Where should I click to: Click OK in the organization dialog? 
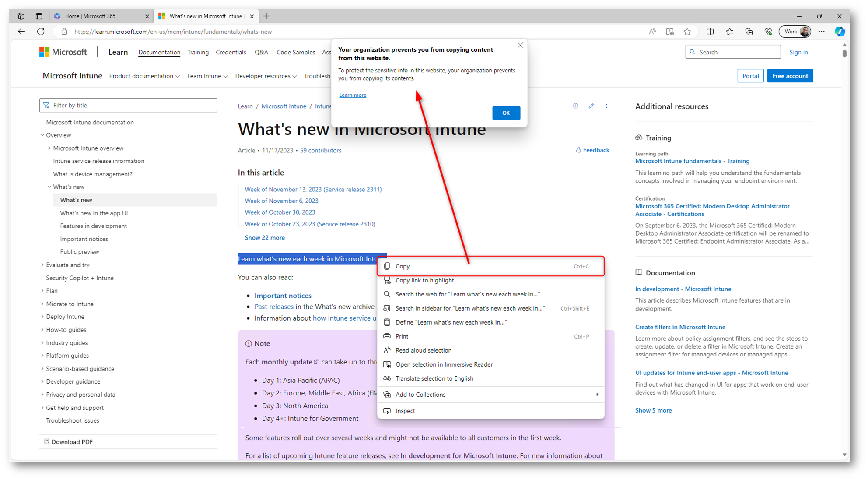tap(506, 113)
